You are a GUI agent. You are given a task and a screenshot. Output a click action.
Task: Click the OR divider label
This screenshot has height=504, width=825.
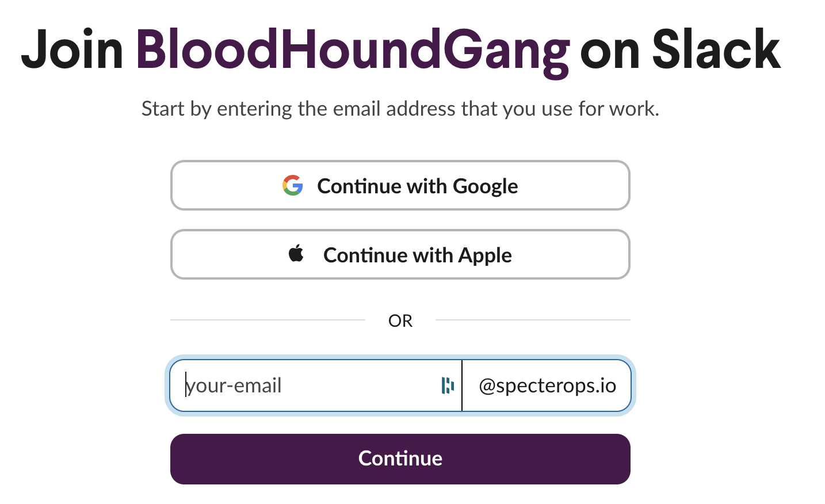pyautogui.click(x=401, y=320)
